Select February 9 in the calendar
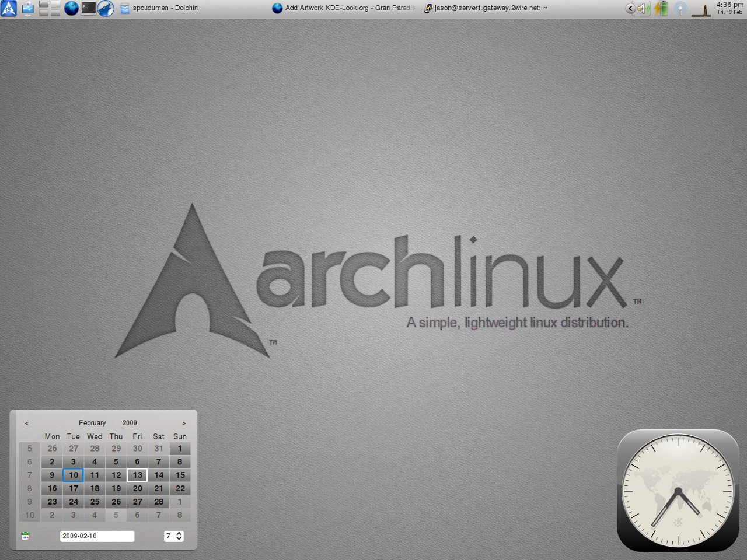 point(52,475)
